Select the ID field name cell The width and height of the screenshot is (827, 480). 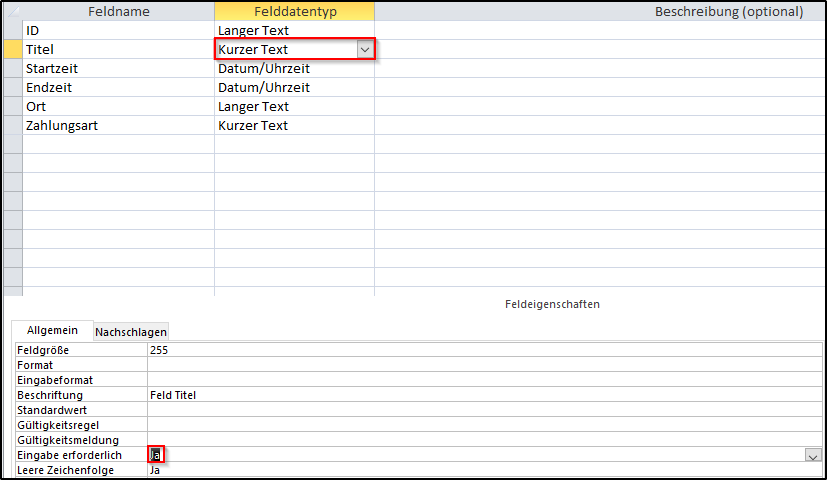pyautogui.click(x=118, y=31)
